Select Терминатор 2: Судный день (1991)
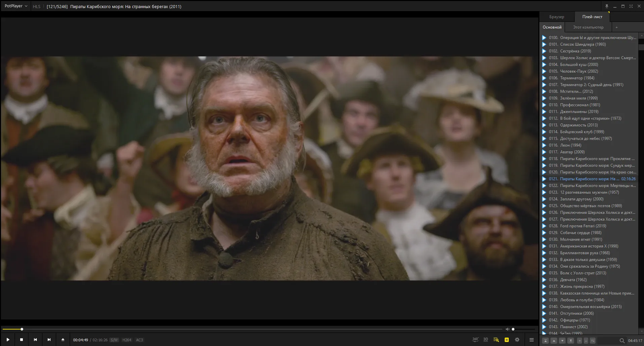The image size is (644, 346). (589, 85)
